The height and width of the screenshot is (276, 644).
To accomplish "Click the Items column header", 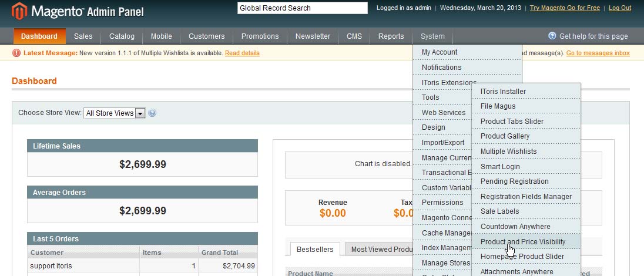I will click(x=169, y=253).
